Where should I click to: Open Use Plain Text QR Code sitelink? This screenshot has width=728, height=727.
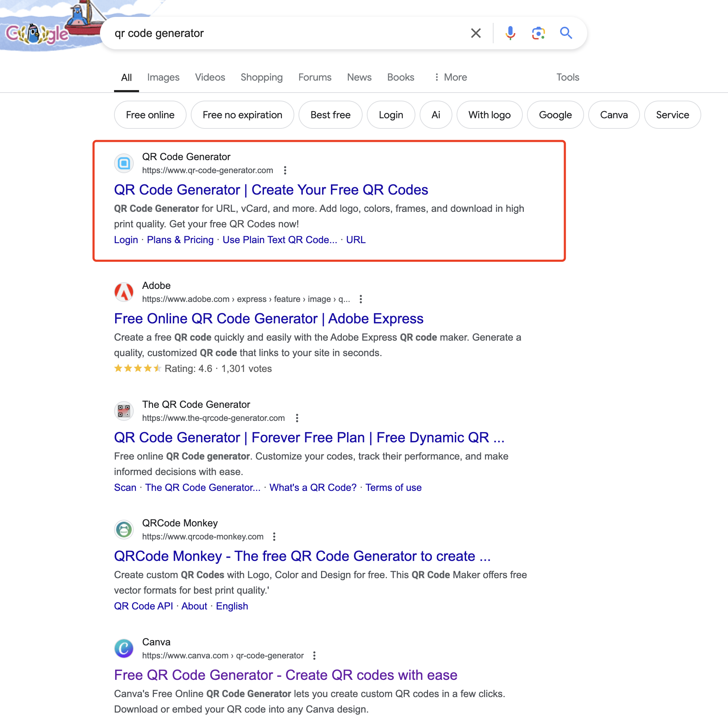pyautogui.click(x=280, y=240)
